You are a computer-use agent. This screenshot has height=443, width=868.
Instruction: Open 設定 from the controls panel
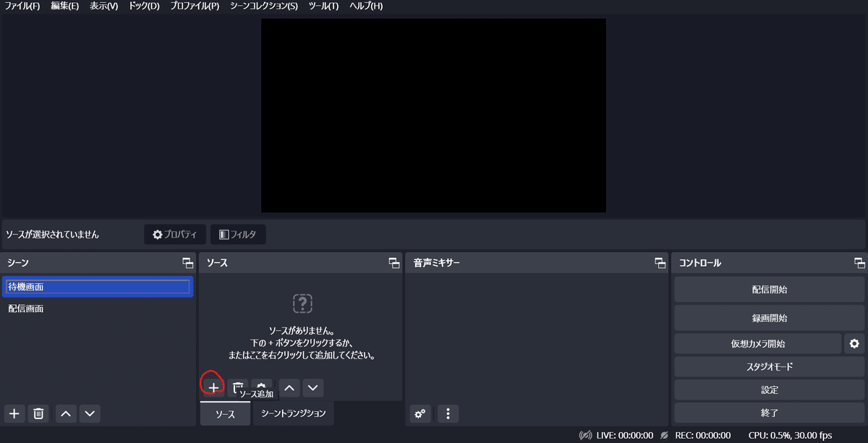pyautogui.click(x=770, y=390)
